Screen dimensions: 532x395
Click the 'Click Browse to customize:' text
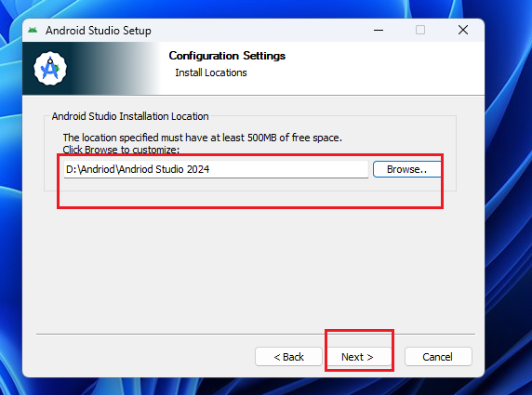click(x=121, y=150)
